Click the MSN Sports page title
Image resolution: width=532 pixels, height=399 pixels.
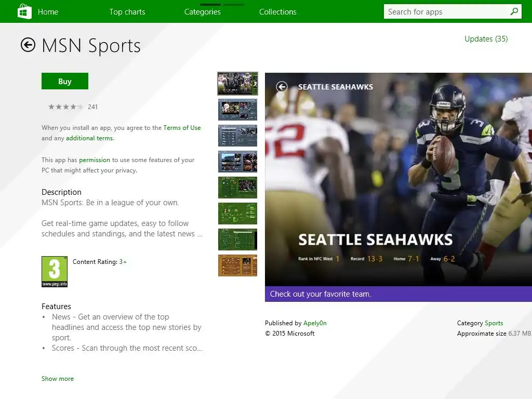point(91,46)
